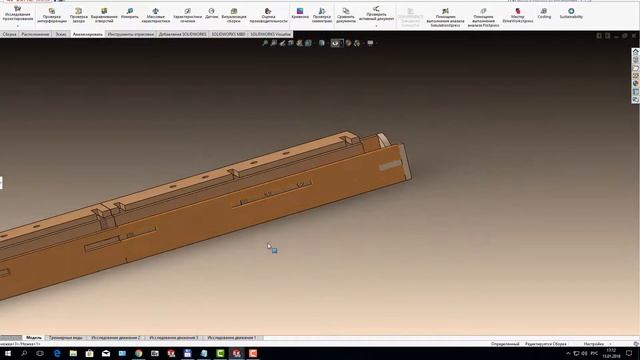Expand the status bar units dropdown arrow
The image size is (640, 360).
click(x=611, y=344)
